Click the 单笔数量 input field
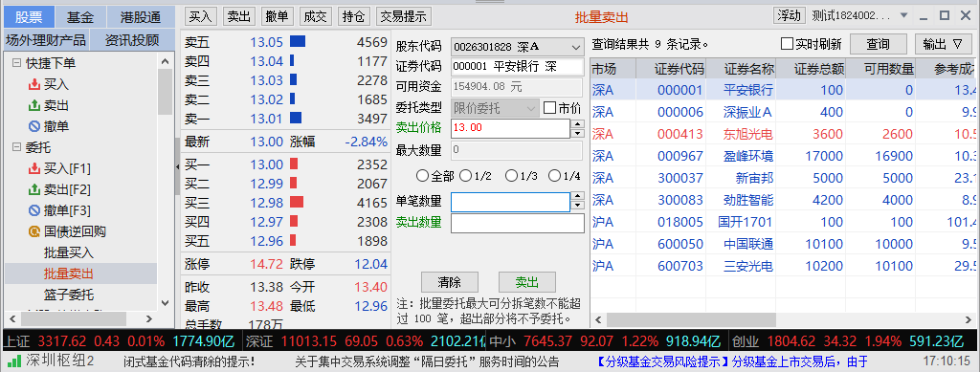The height and width of the screenshot is (372, 980). click(510, 202)
